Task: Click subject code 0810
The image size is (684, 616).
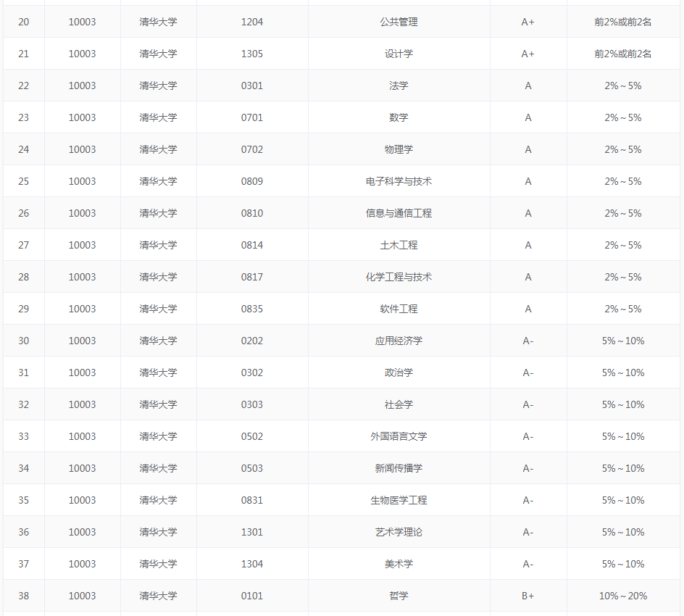Action: tap(252, 213)
